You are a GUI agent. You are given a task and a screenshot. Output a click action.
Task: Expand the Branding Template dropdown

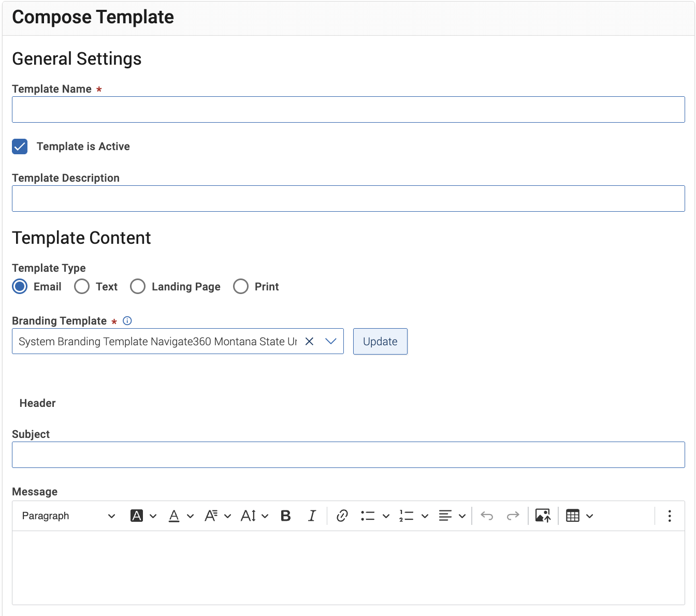click(330, 341)
